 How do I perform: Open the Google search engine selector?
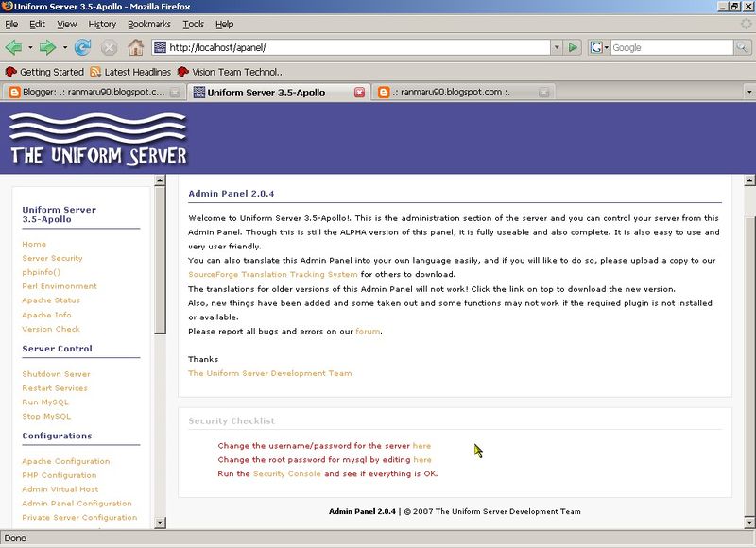pos(599,47)
